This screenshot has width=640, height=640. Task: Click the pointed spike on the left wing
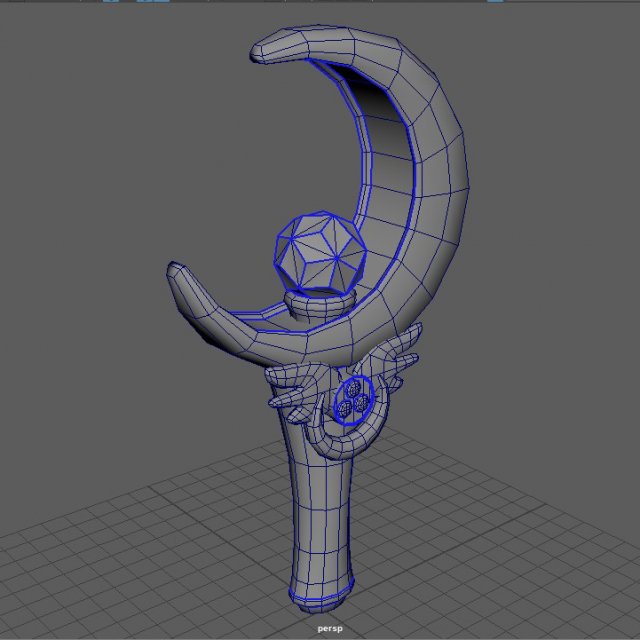[279, 404]
